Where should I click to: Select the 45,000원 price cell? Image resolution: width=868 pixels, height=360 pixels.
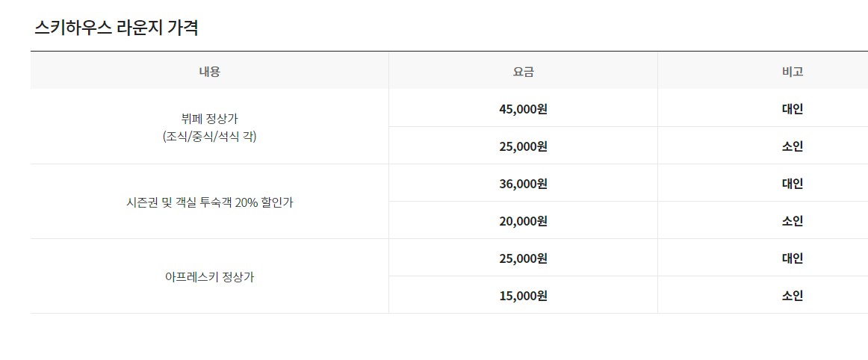[523, 109]
